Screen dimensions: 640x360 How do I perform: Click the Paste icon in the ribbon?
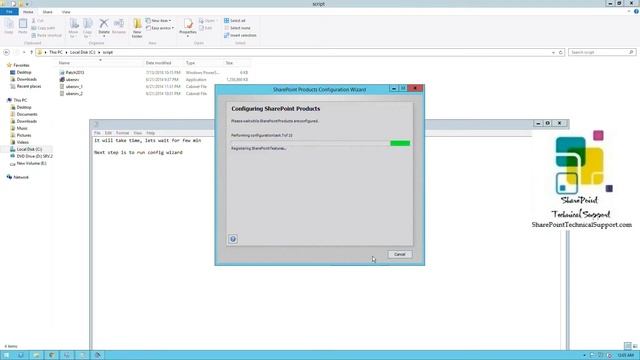click(x=23, y=26)
